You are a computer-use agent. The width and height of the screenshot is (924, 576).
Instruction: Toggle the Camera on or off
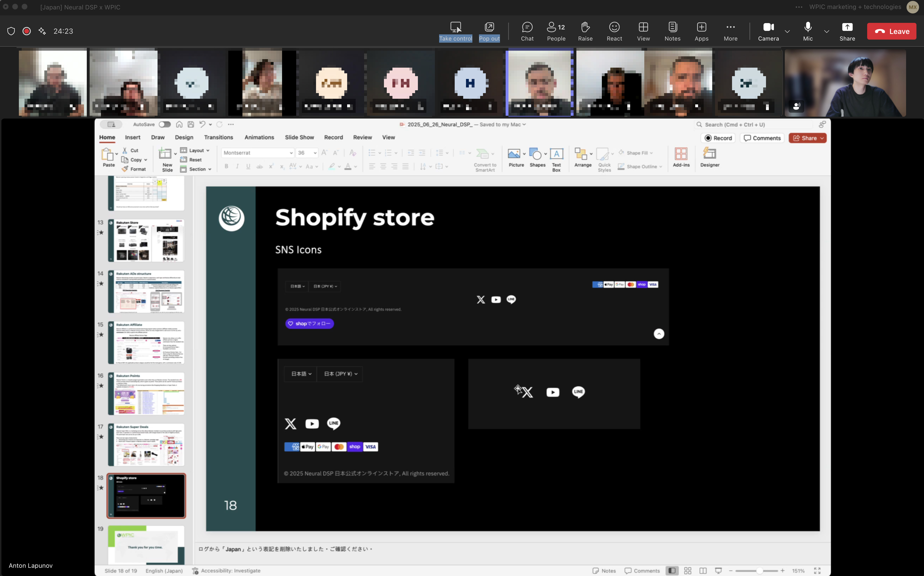768,31
